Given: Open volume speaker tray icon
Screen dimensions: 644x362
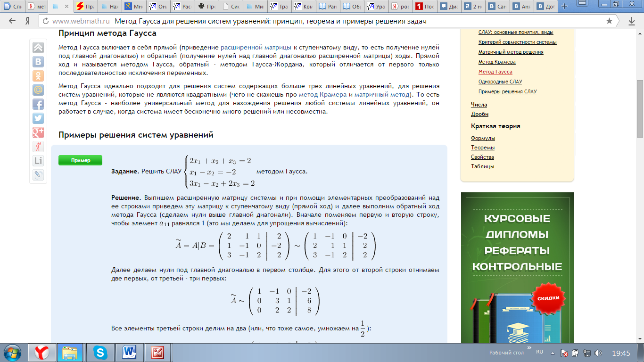Looking at the screenshot, I should pyautogui.click(x=598, y=353).
